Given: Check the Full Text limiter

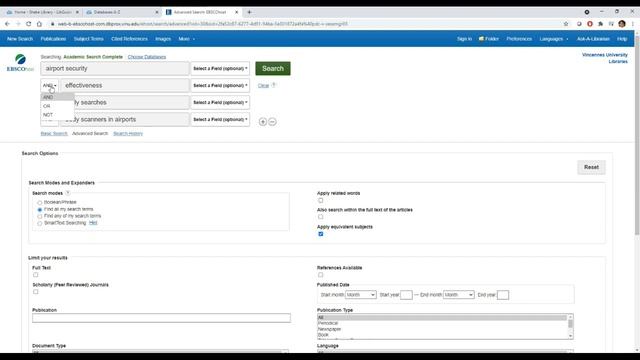Looking at the screenshot, I should pyautogui.click(x=36, y=275).
